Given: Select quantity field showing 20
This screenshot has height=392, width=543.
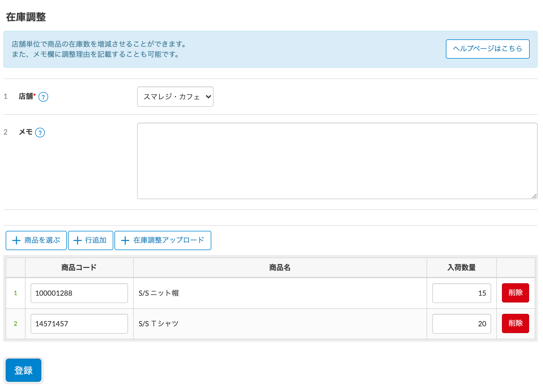Looking at the screenshot, I should pyautogui.click(x=461, y=324).
